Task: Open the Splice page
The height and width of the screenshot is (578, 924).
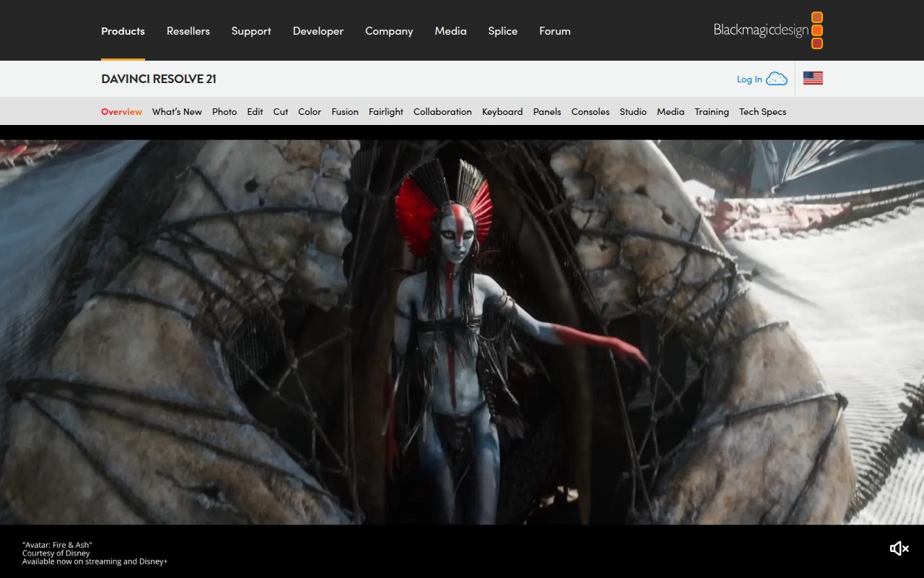Action: click(502, 31)
